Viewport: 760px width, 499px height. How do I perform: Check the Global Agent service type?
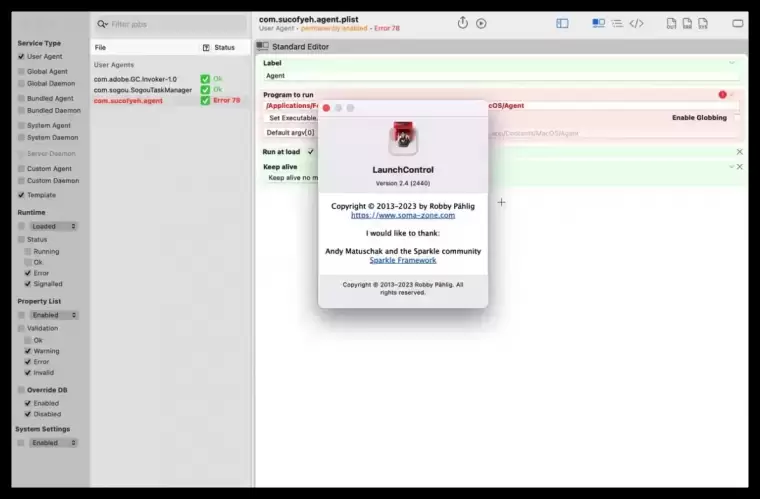(x=21, y=71)
